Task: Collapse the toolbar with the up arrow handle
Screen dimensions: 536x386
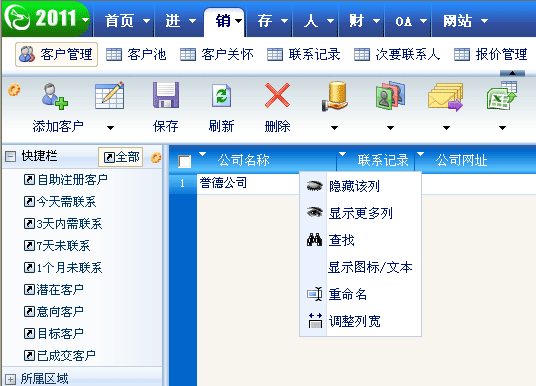Action: point(512,73)
